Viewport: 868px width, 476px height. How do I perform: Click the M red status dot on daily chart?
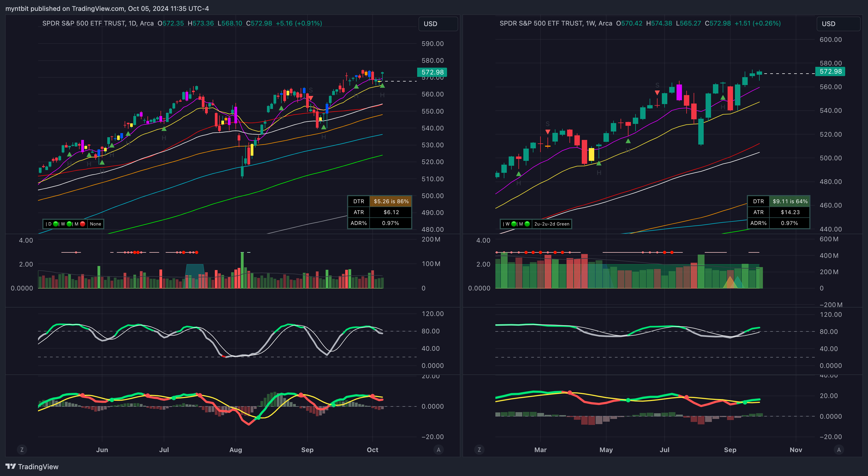[x=83, y=224]
